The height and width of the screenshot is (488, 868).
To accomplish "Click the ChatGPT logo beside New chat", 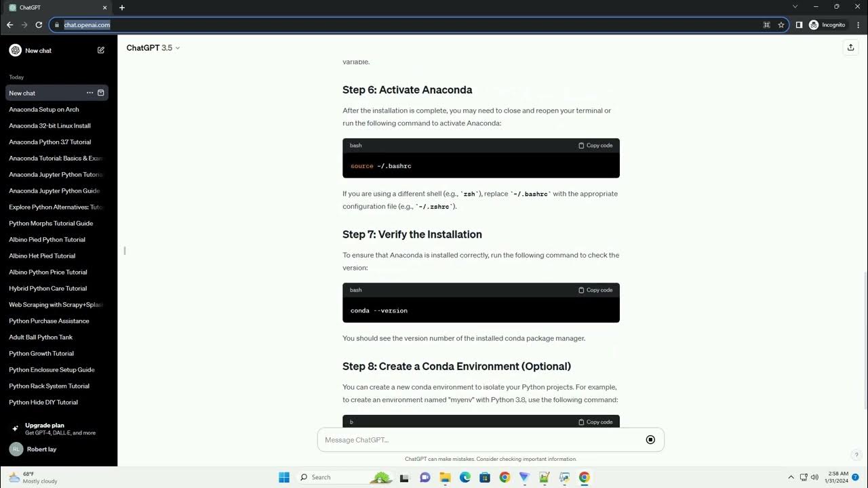I will 15,50.
